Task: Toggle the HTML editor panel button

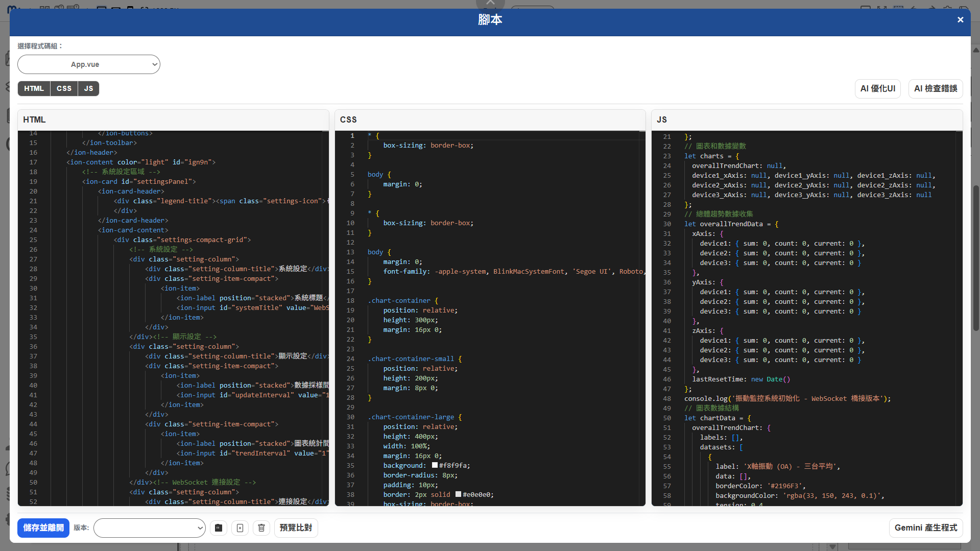Action: pyautogui.click(x=34, y=88)
